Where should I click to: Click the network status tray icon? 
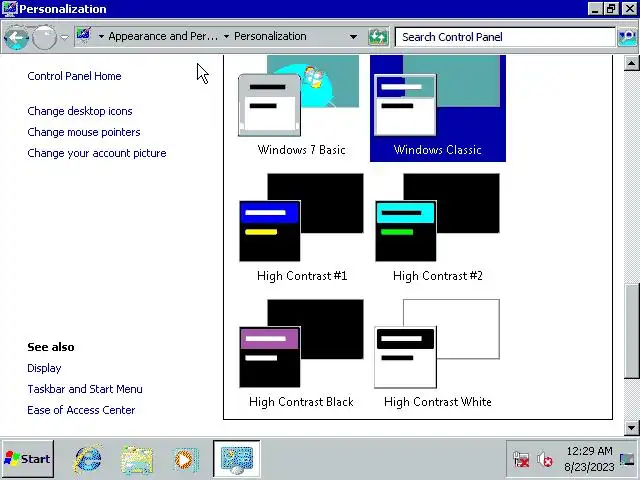(x=521, y=460)
